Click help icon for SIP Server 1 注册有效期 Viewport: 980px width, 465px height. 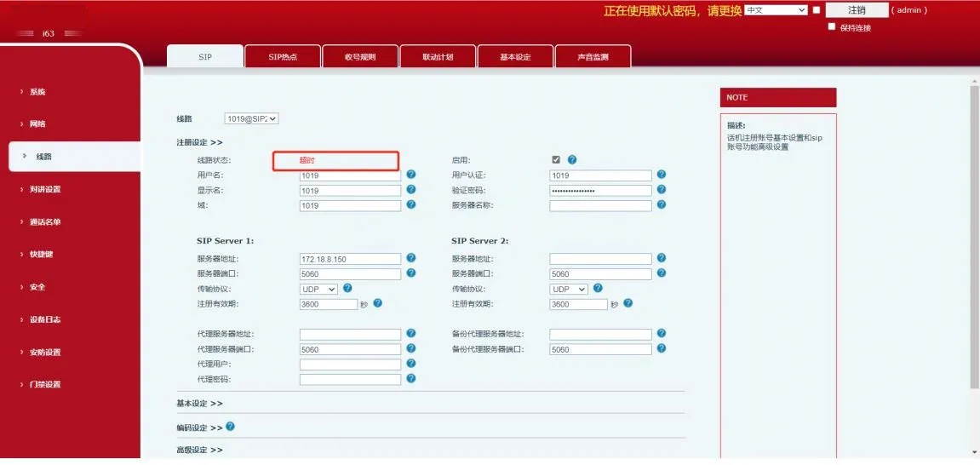(378, 303)
